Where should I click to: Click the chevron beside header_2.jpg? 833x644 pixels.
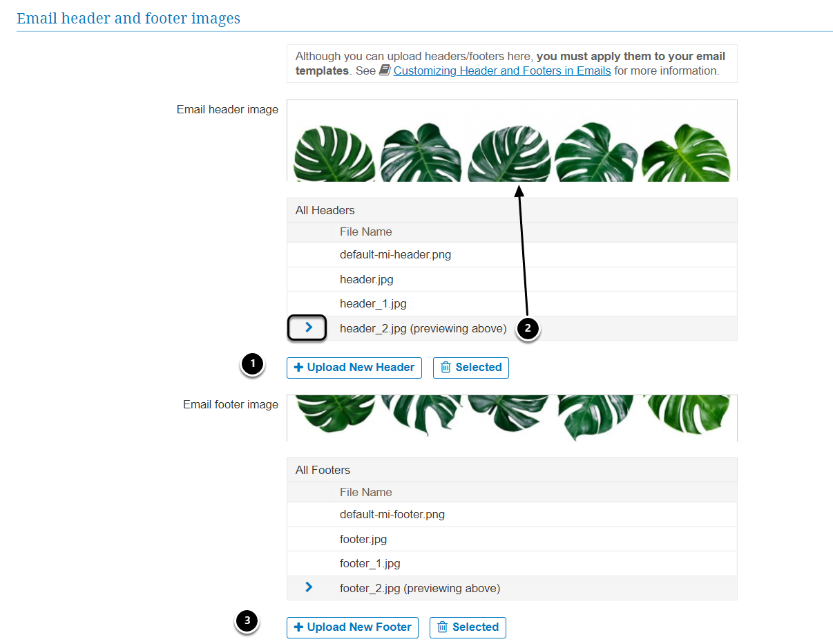pyautogui.click(x=309, y=328)
